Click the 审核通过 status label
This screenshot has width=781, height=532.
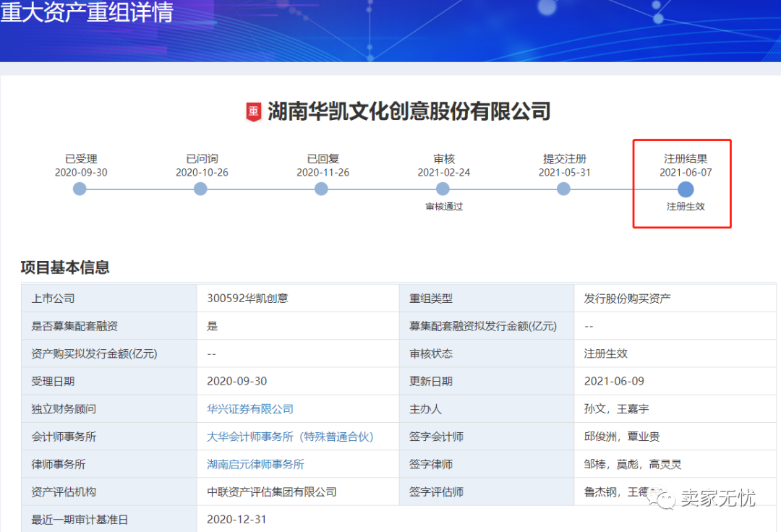coord(443,206)
